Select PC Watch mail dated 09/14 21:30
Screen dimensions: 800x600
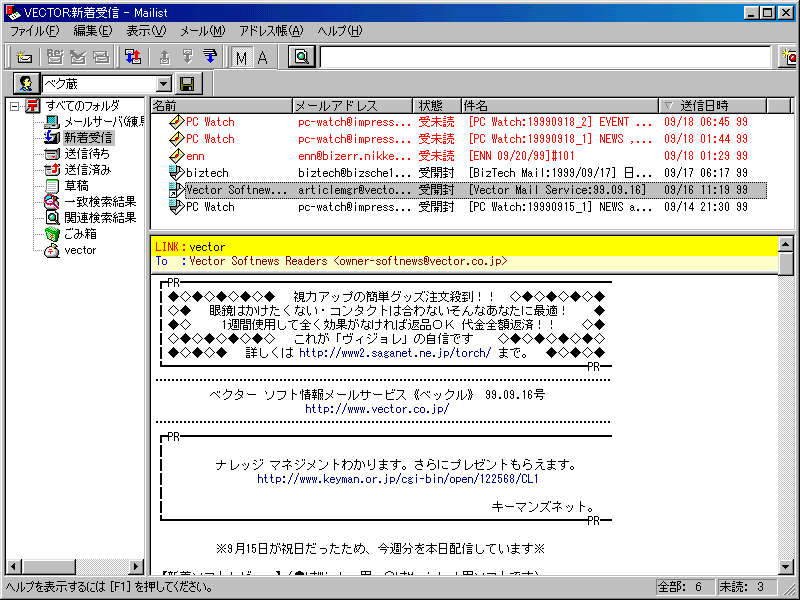point(458,207)
